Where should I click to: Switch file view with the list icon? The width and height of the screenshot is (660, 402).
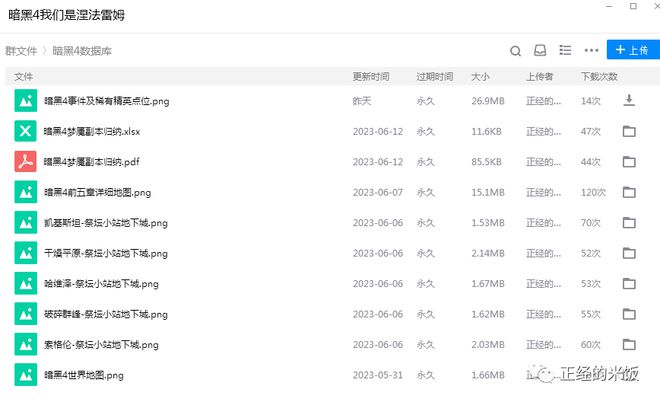tap(565, 50)
